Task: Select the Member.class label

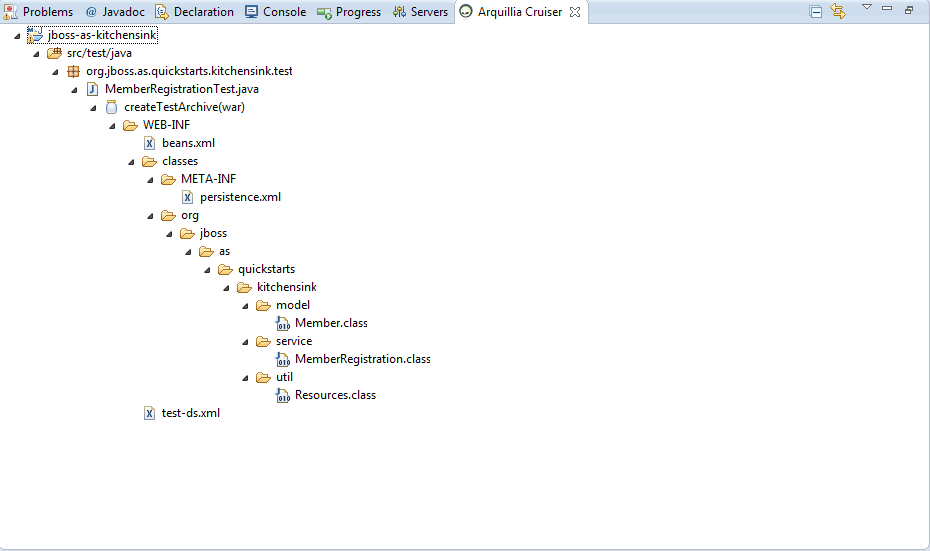Action: click(x=331, y=323)
